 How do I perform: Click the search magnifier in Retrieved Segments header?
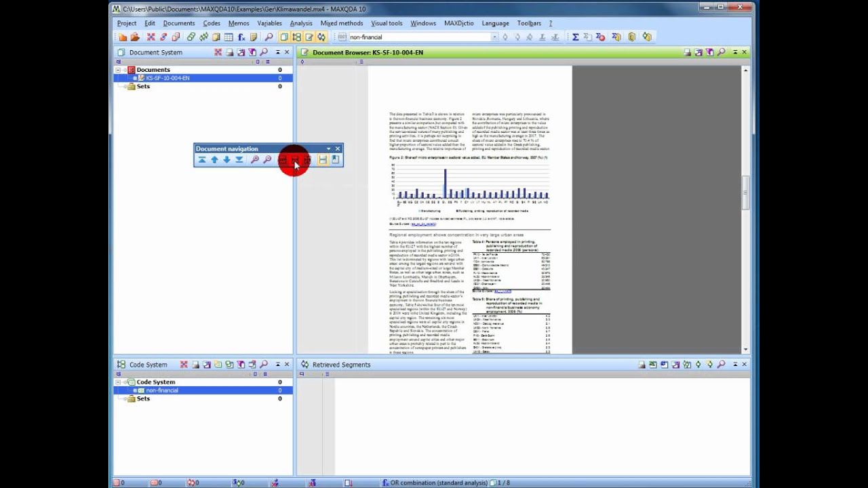tap(722, 365)
